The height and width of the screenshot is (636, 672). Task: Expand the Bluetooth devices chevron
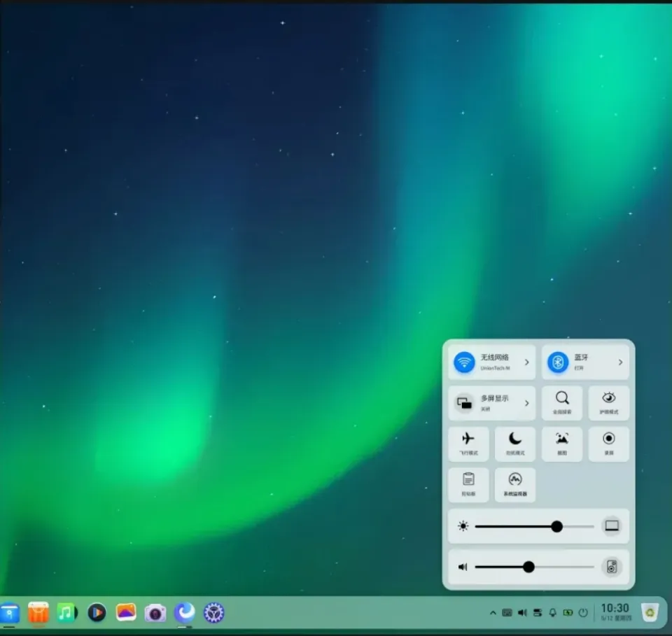click(620, 362)
